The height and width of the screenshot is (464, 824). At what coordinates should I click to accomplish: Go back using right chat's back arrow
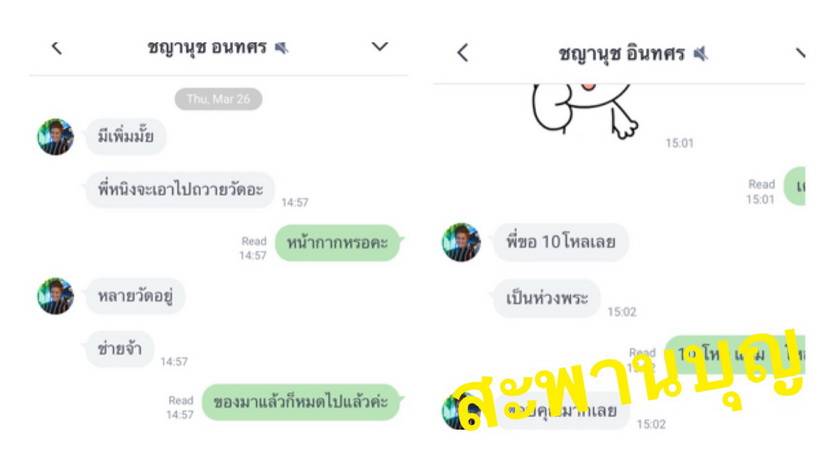[462, 53]
